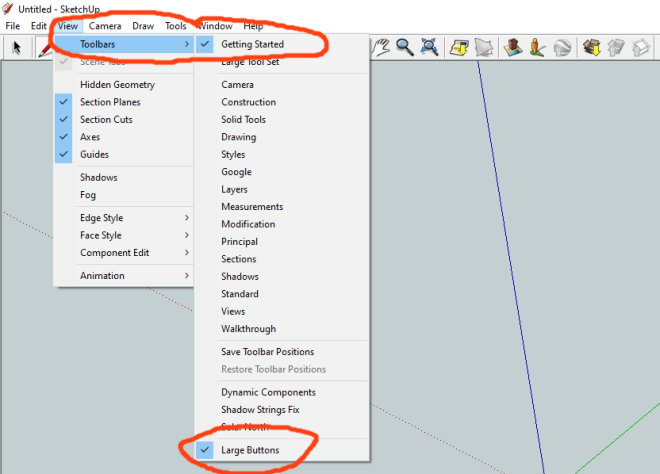Click the Photo Textures person icon
This screenshot has width=660, height=474.
[538, 47]
